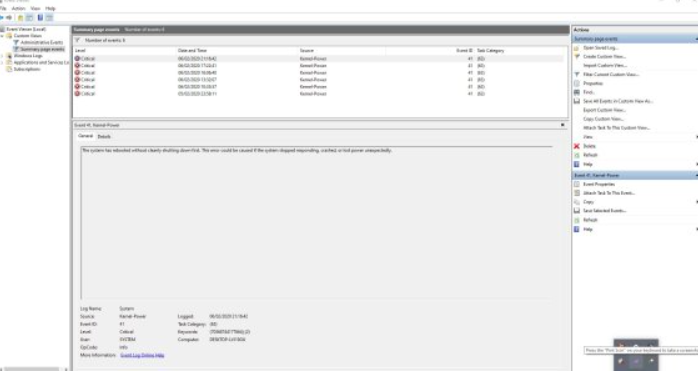Viewport: 698px width, 375px height.
Task: Open the Action menu
Action: click(18, 8)
